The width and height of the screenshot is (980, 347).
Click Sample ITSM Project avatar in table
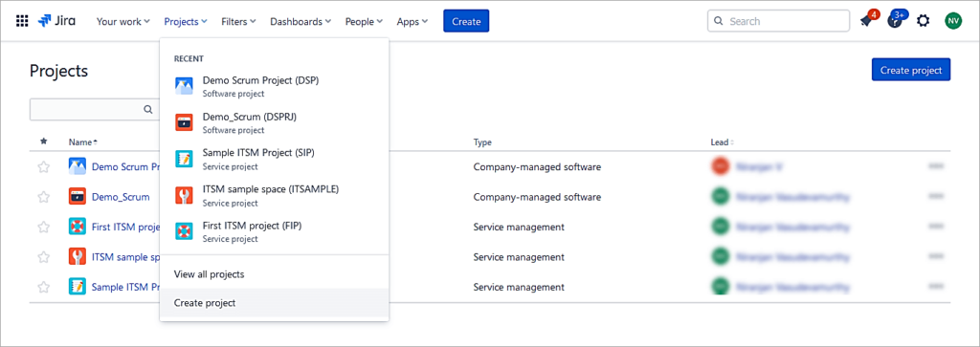(78, 287)
